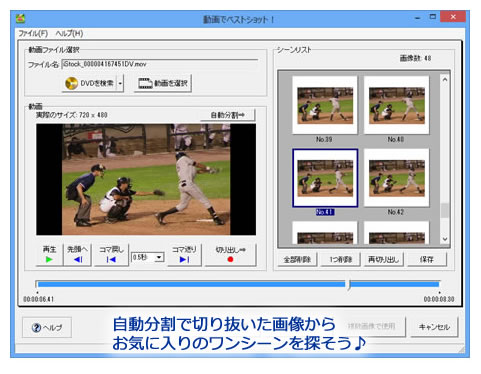This screenshot has width=481, height=374.
Task: Expand the 0.5秒 interval combo box
Action: click(159, 257)
